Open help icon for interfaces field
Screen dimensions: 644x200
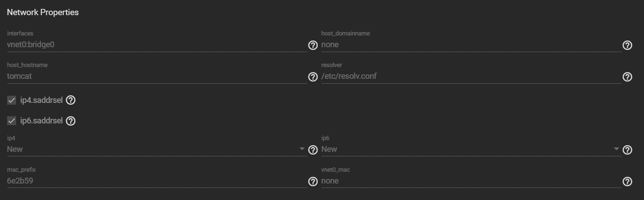[313, 45]
